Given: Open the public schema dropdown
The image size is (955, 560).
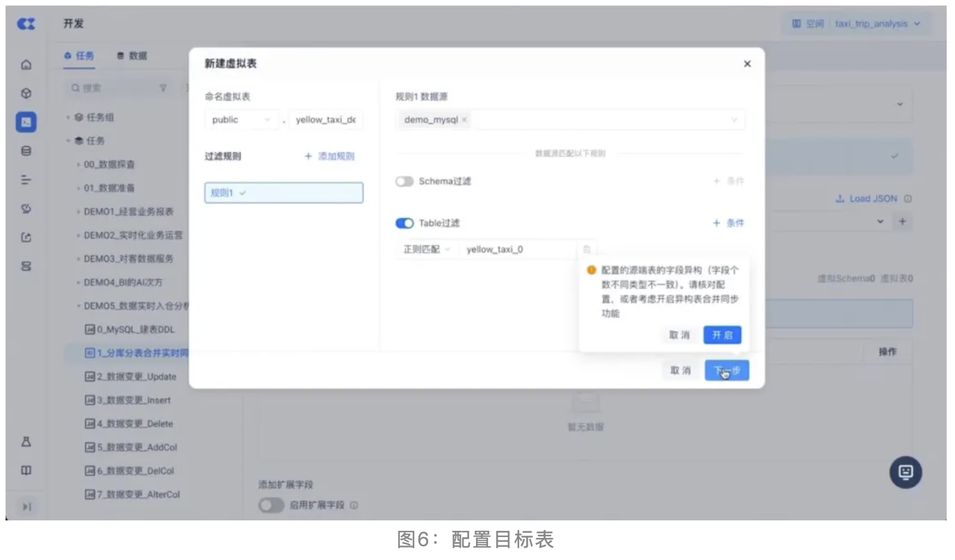Looking at the screenshot, I should [241, 120].
